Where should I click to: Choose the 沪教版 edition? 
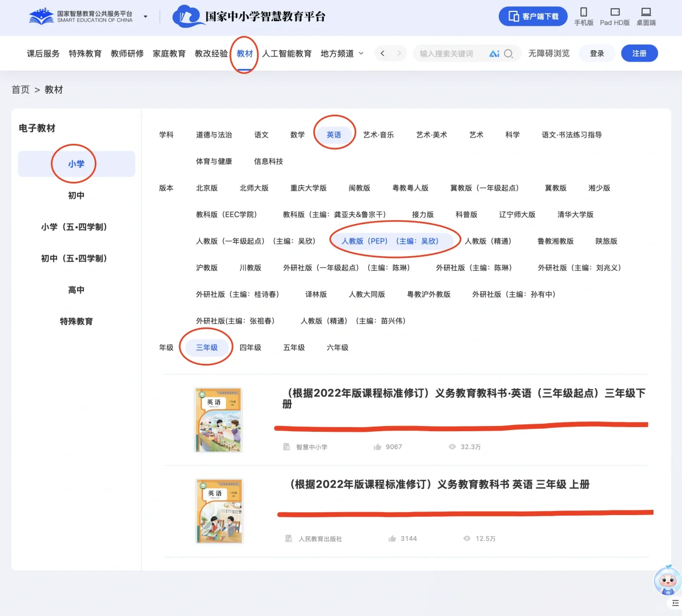click(207, 268)
